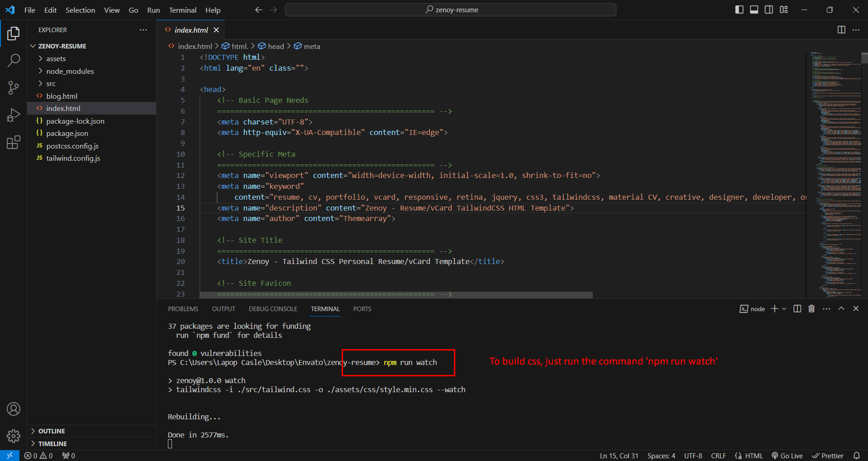Open the Run and Debug view

[14, 115]
